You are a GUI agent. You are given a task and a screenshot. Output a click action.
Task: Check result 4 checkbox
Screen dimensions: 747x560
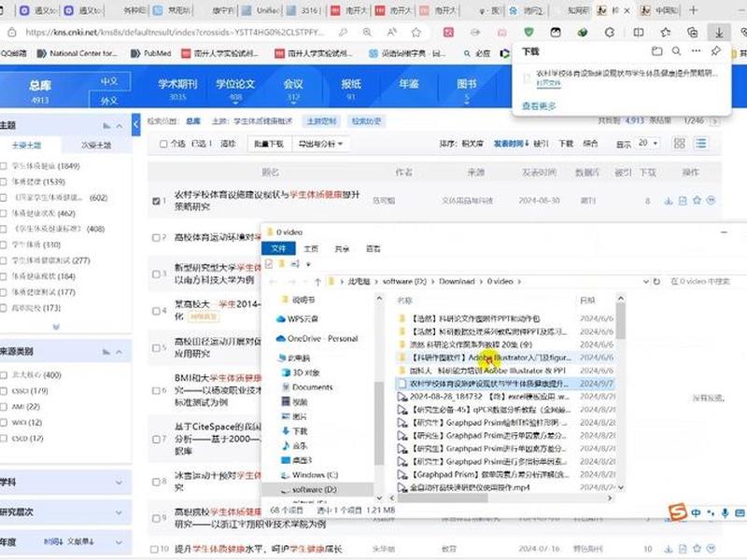156,311
